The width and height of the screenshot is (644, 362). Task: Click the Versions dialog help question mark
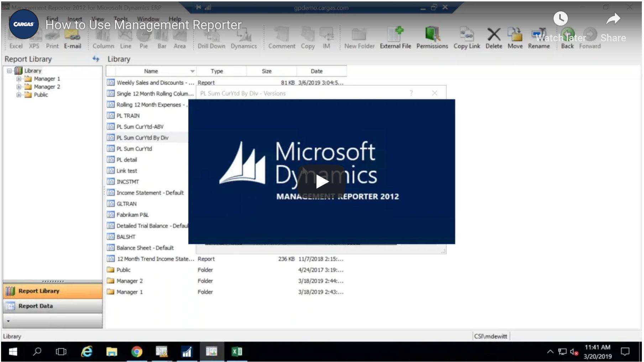click(411, 93)
